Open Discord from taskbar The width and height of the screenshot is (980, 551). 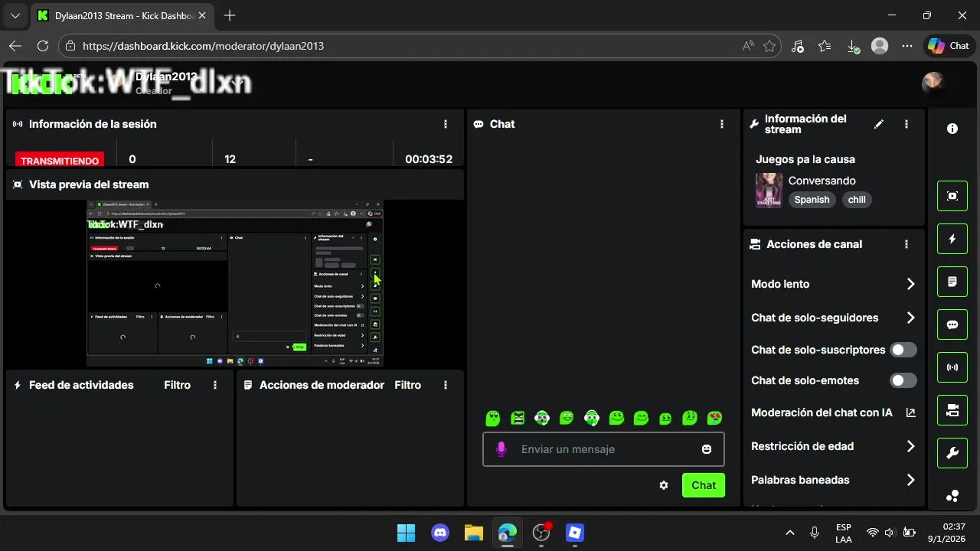coord(439,533)
